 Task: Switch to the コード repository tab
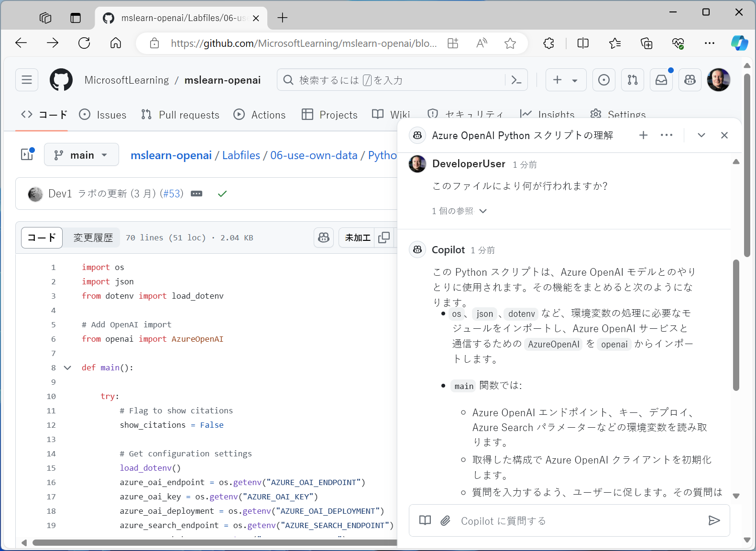[x=44, y=115]
